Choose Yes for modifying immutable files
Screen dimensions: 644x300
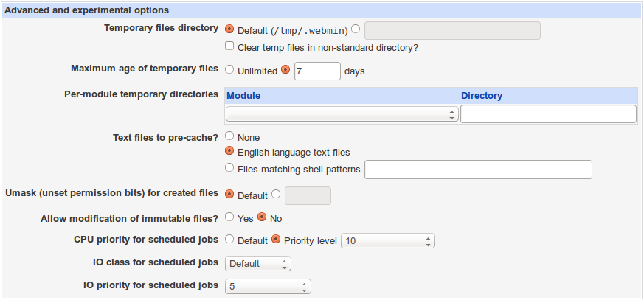[x=229, y=217]
